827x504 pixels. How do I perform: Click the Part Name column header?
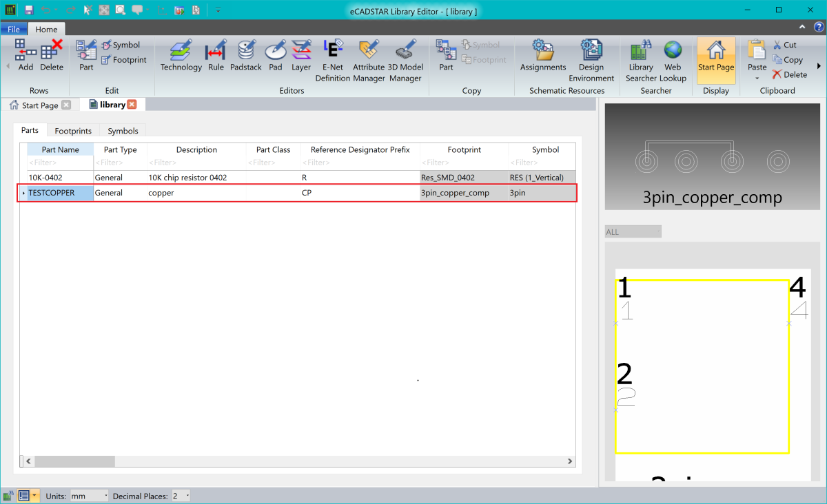click(x=60, y=149)
